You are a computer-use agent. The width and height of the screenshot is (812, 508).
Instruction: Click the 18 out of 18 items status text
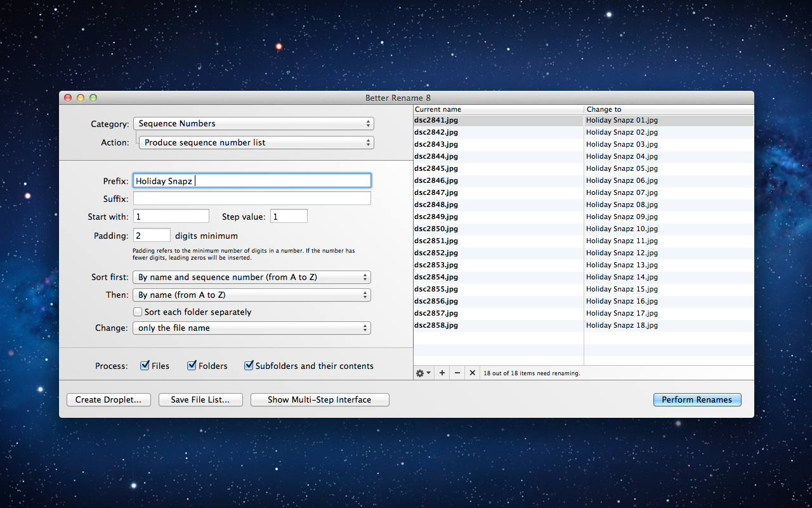point(532,373)
